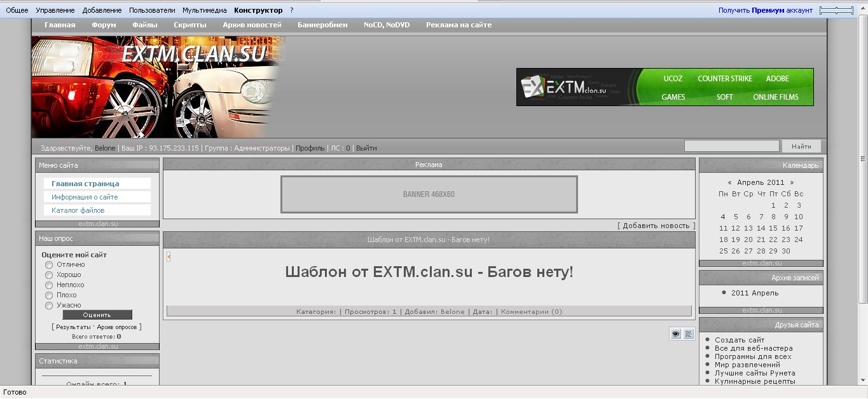Open the 'Скрипты' navigation tab

click(190, 25)
